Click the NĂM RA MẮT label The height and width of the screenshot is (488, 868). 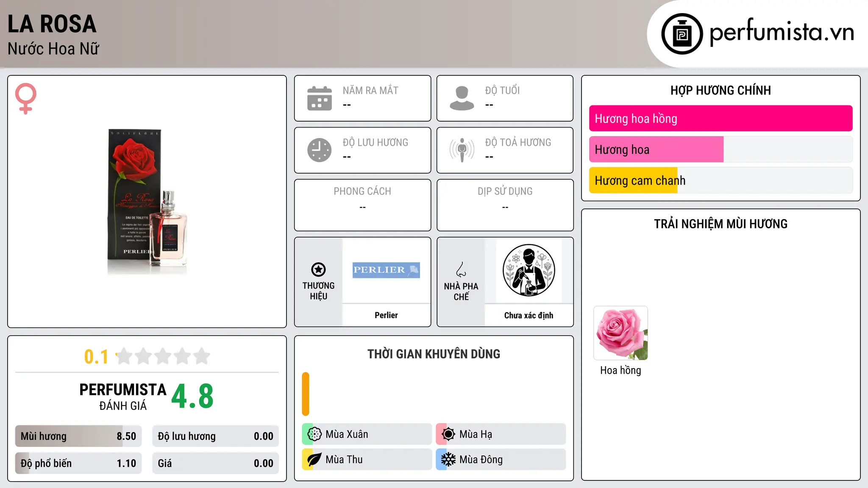tap(370, 90)
